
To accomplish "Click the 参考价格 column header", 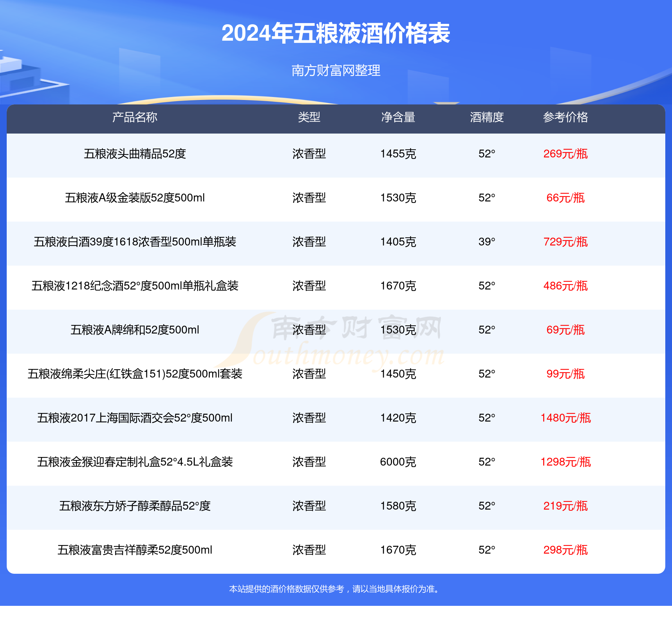I will pyautogui.click(x=566, y=118).
